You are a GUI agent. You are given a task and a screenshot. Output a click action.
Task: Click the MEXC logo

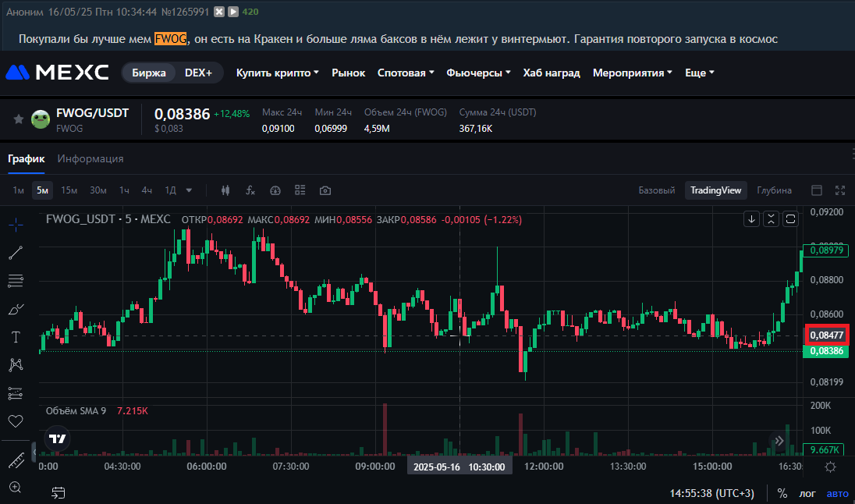[x=57, y=73]
